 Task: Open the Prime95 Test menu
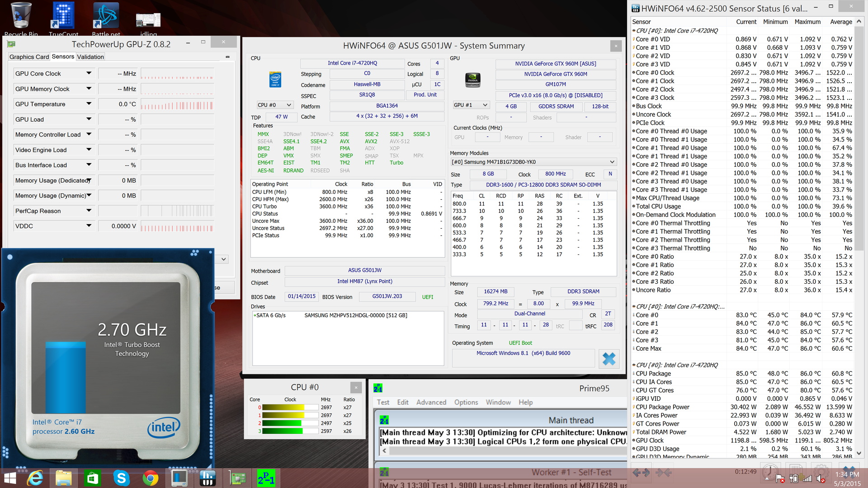point(383,402)
